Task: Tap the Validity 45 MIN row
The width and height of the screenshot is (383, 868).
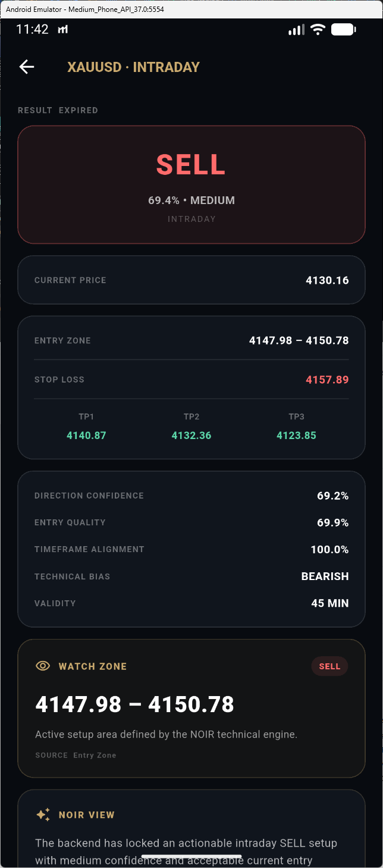Action: [x=191, y=603]
